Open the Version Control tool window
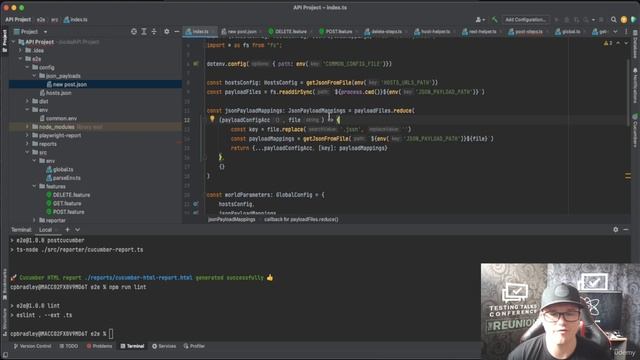This screenshot has height=360, width=640. click(33, 346)
